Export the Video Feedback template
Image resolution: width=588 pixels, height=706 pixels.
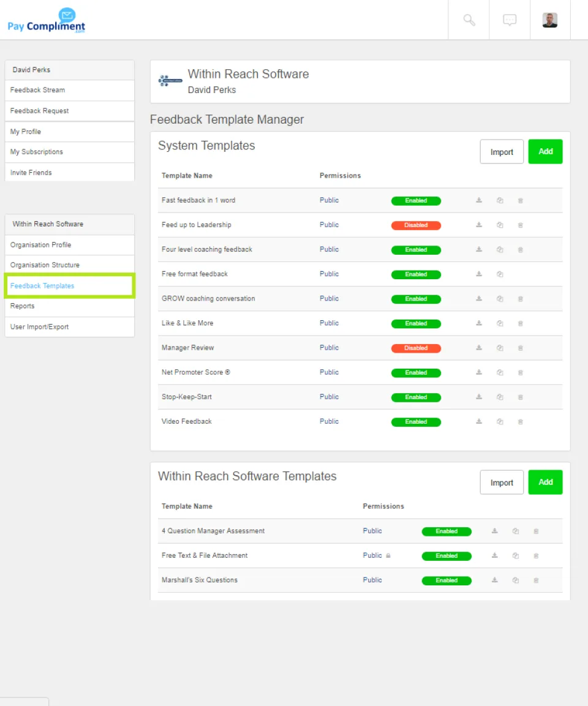click(x=479, y=421)
